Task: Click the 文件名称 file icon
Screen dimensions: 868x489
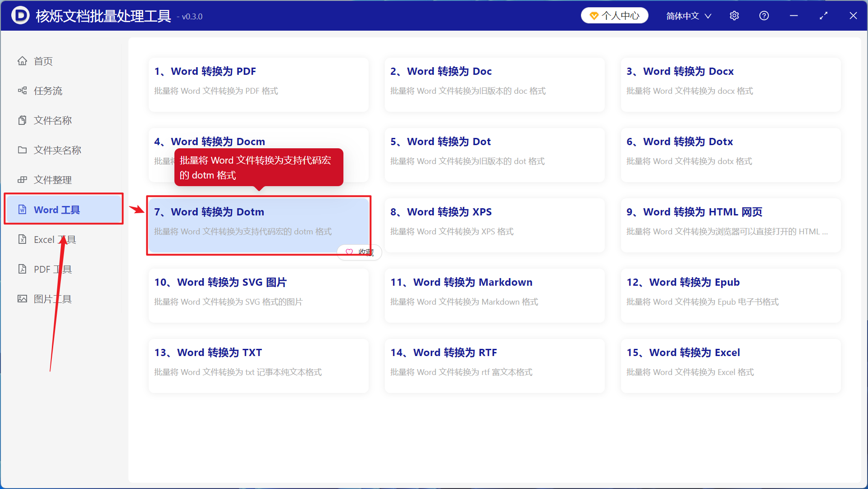Action: pos(22,120)
